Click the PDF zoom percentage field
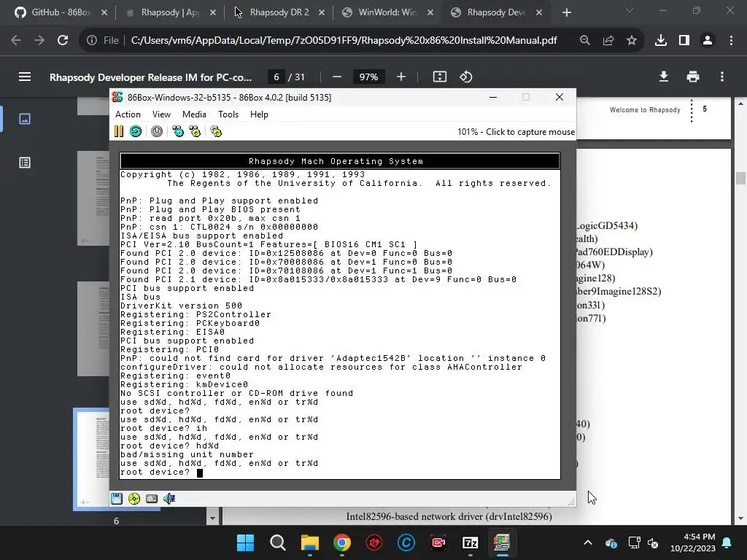The height and width of the screenshot is (560, 747). (x=368, y=77)
